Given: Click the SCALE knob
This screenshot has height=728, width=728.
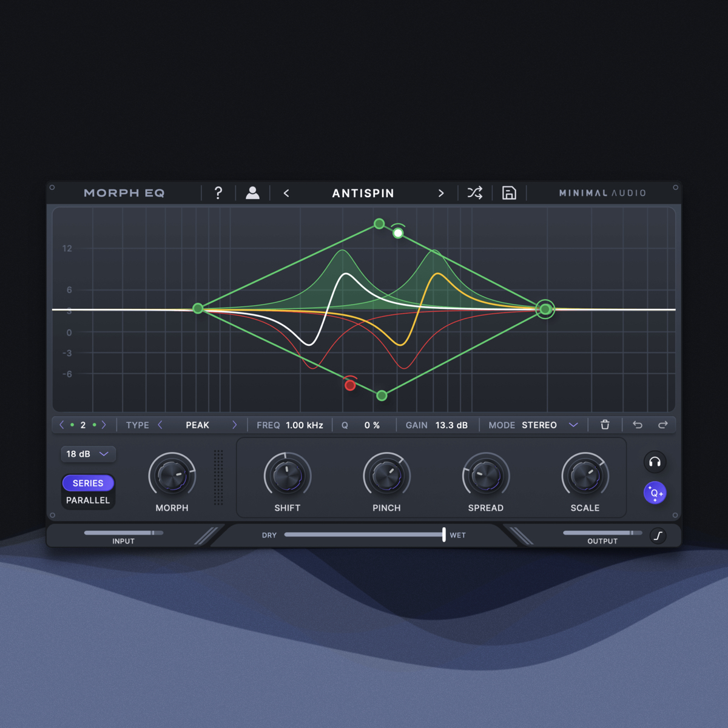Looking at the screenshot, I should 585,476.
